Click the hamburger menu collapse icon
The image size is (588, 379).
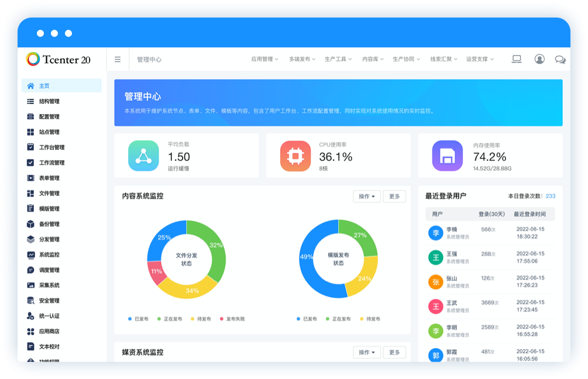[118, 59]
